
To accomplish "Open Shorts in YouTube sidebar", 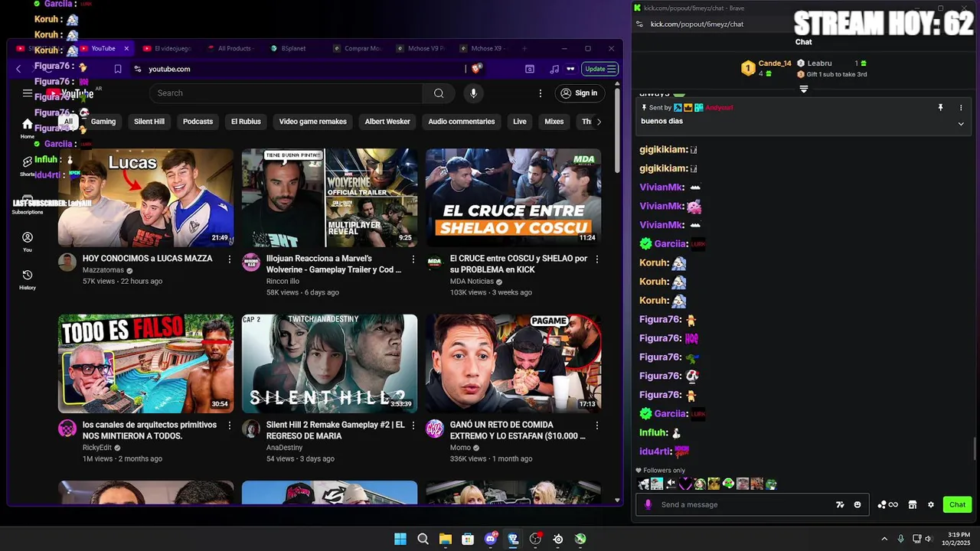I will tap(28, 165).
